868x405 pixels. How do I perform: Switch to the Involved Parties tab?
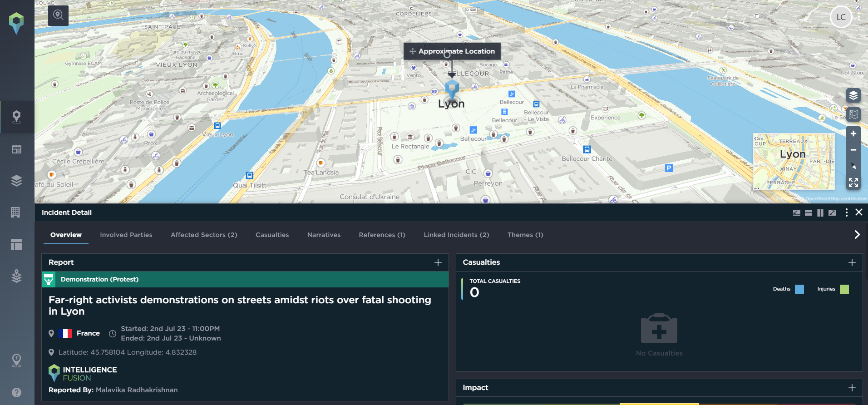126,235
